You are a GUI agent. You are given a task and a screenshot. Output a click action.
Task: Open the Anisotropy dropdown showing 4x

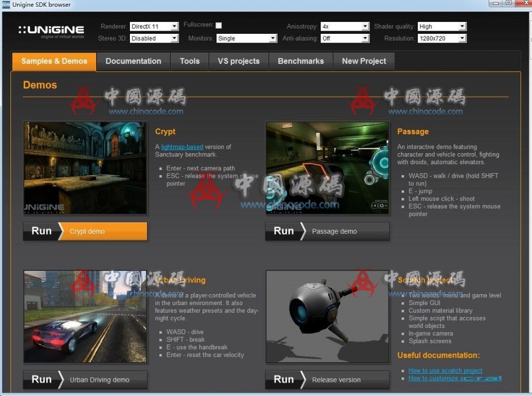click(345, 27)
